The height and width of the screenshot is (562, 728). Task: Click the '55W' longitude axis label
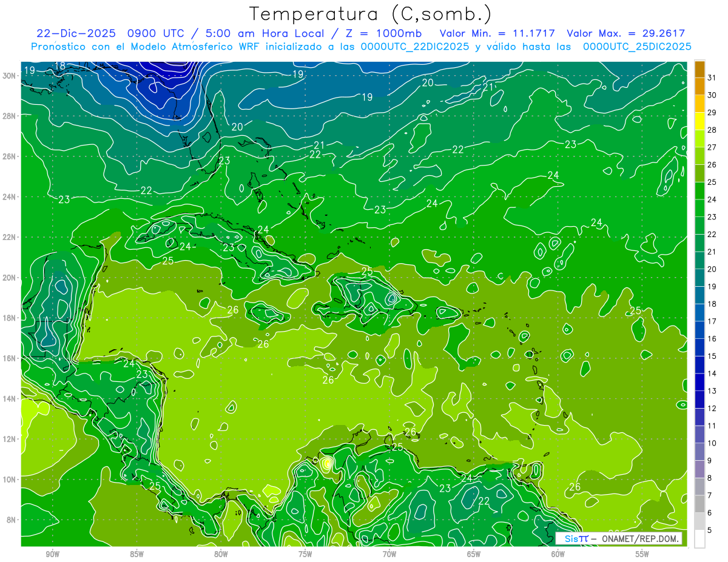pyautogui.click(x=642, y=554)
